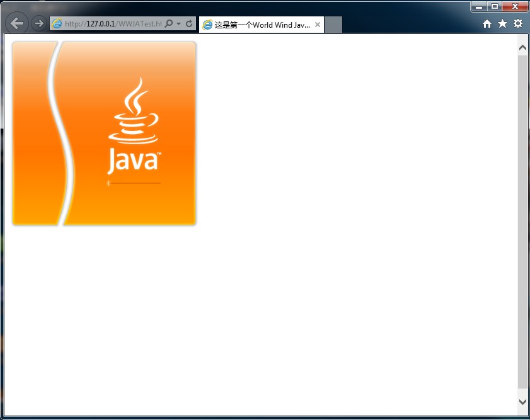Click the Java applet loading splash image

point(104,133)
